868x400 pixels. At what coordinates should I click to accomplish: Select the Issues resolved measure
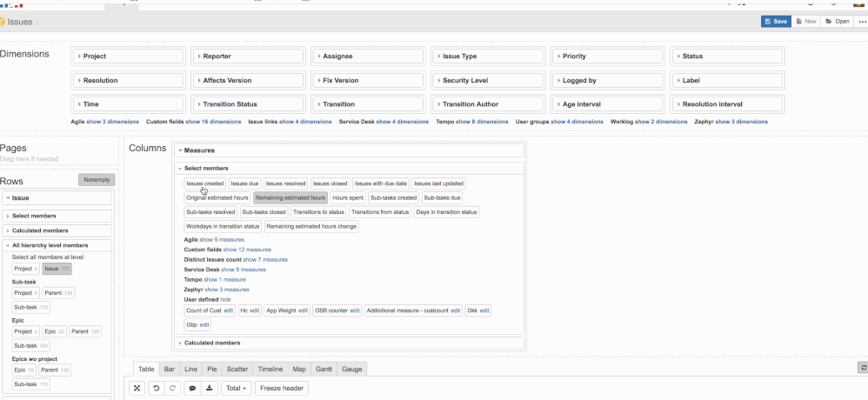tap(285, 183)
